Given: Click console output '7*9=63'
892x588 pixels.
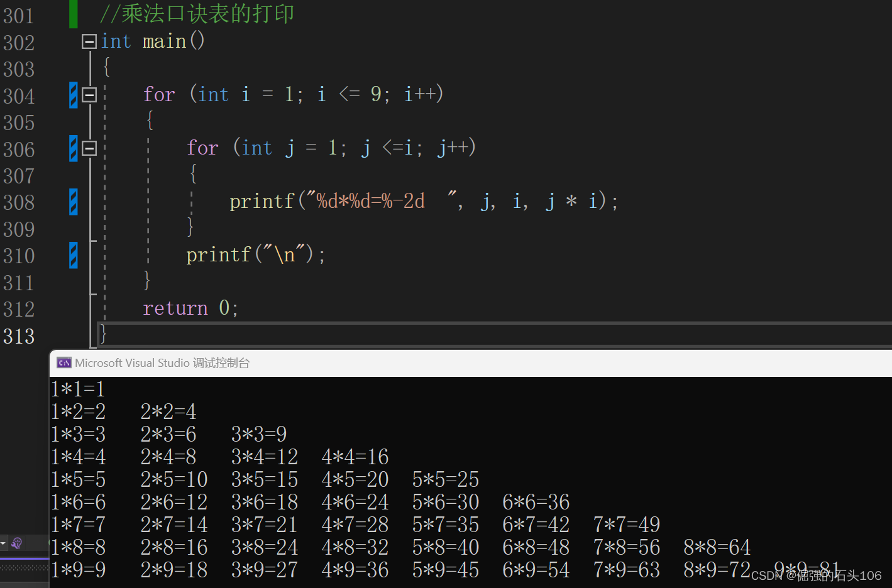Looking at the screenshot, I should click(627, 570).
